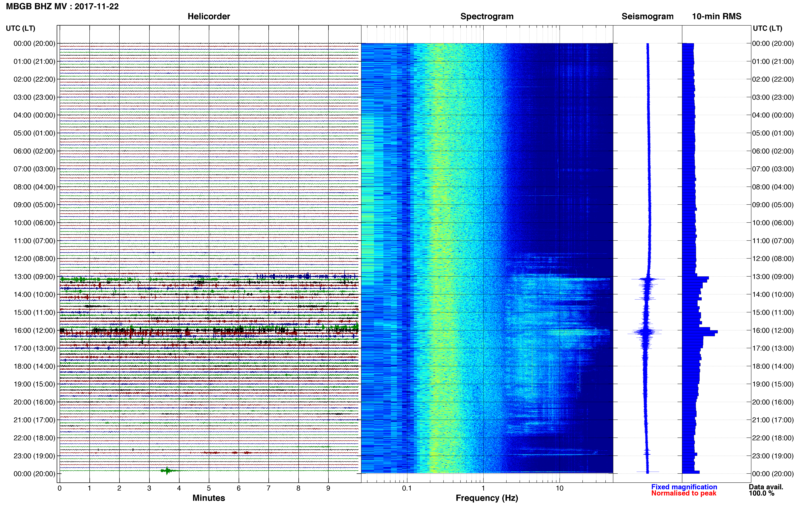Image resolution: width=812 pixels, height=508 pixels.
Task: Click '12:00 (08:00)' on the RMS-side time axis
Action: point(773,259)
